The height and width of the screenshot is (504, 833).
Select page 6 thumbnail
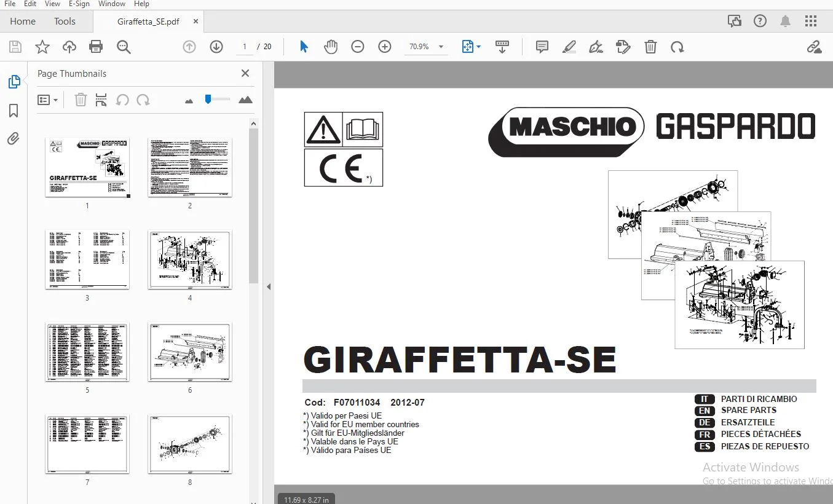(x=190, y=352)
